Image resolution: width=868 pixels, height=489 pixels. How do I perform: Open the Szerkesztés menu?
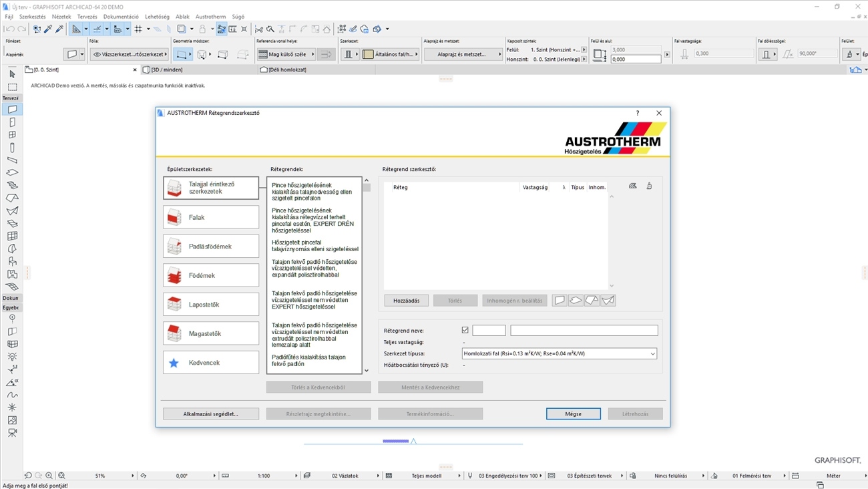33,17
